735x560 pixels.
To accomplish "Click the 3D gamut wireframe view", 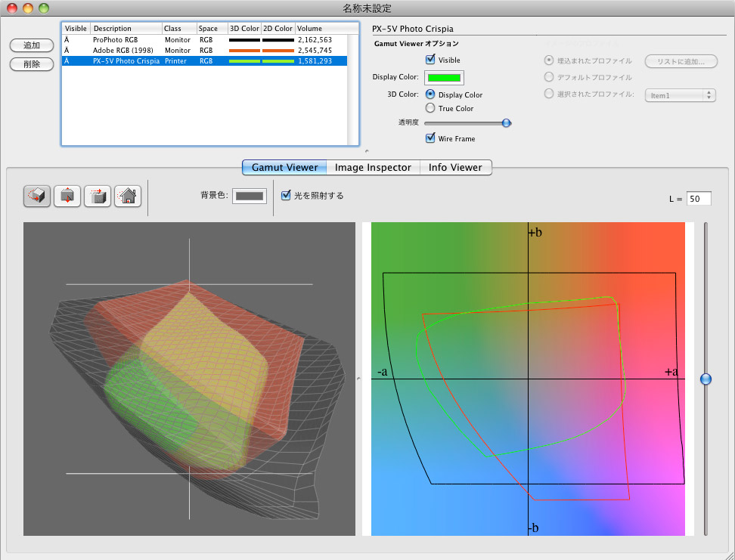I will point(189,379).
